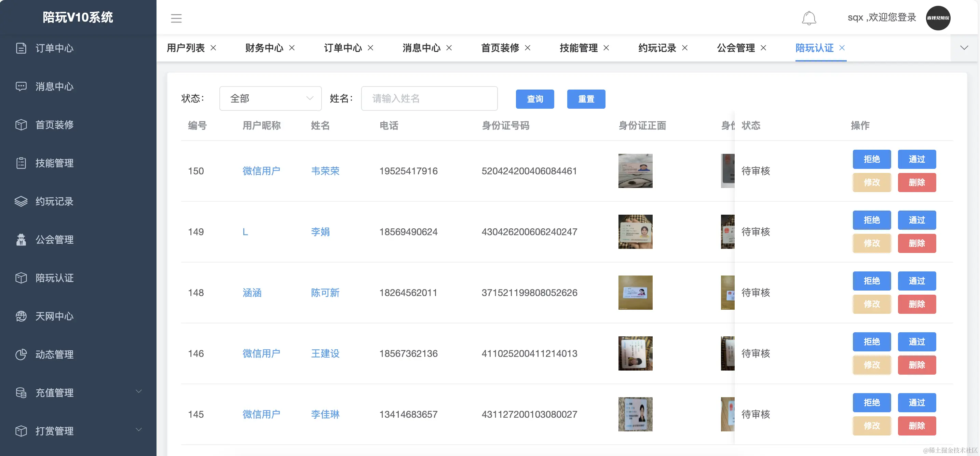The height and width of the screenshot is (456, 980).
Task: Open 约玩记录 via its sidebar icon
Action: coord(21,201)
